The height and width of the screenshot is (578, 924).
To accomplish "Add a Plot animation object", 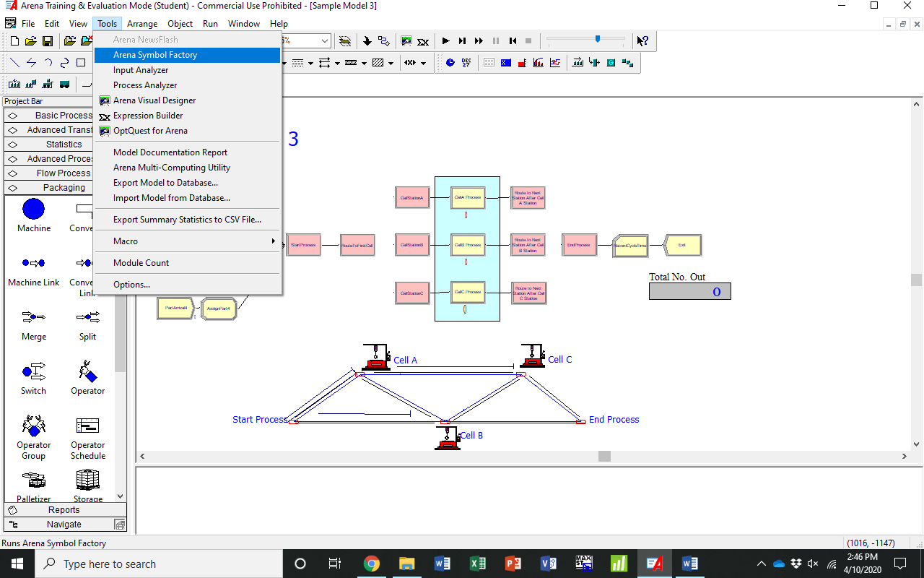I will (555, 63).
